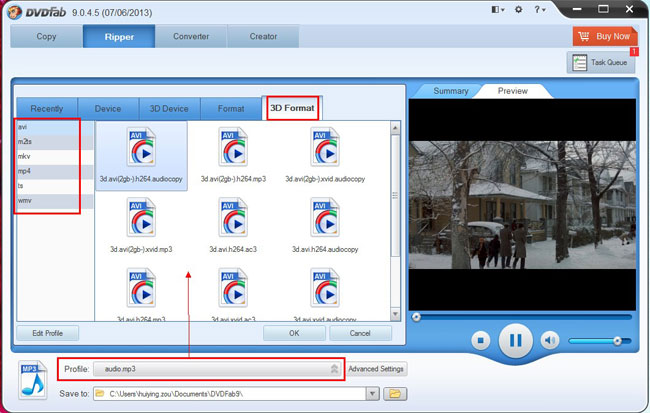This screenshot has height=413, width=650.
Task: Select mkv in the format list
Action: [x=55, y=156]
